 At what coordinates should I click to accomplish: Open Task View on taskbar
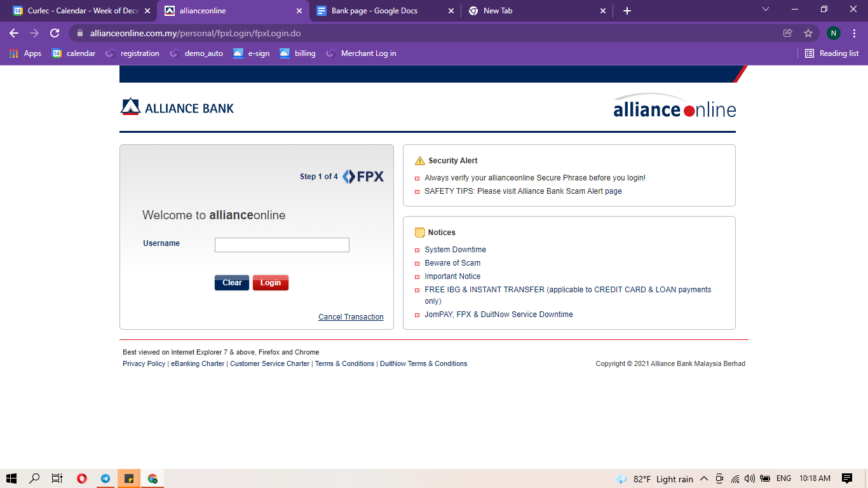(57, 478)
